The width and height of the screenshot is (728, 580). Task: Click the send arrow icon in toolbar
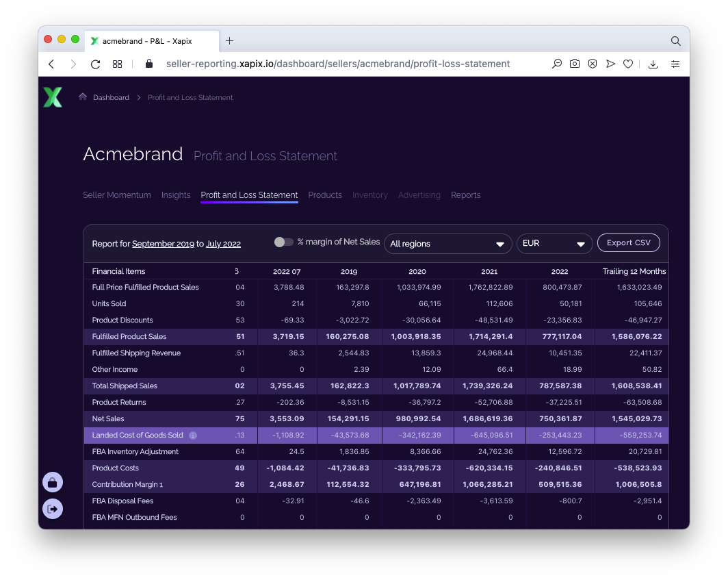[x=610, y=64]
